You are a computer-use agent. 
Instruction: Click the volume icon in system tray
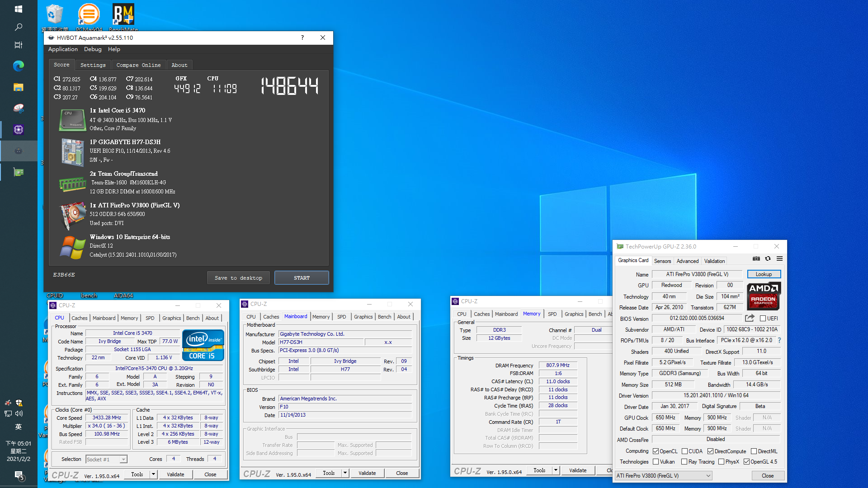[x=19, y=413]
